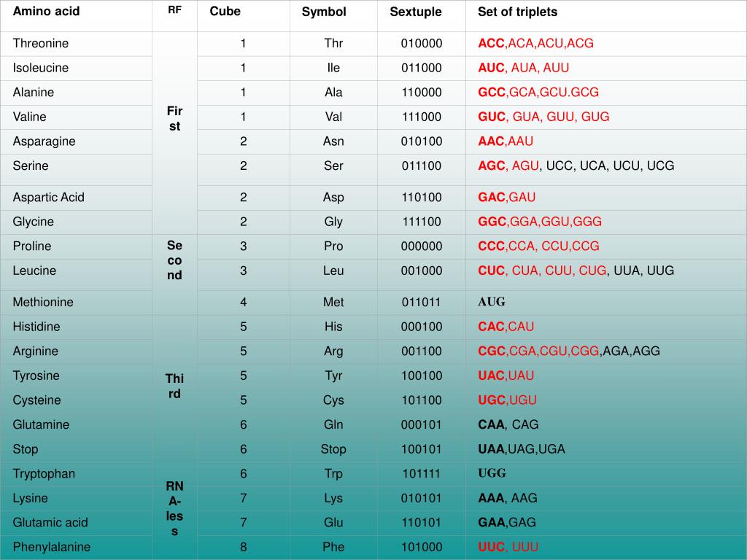Image resolution: width=747 pixels, height=560 pixels.
Task: Click the triplets 'GAA,GAG'
Action: tap(507, 522)
